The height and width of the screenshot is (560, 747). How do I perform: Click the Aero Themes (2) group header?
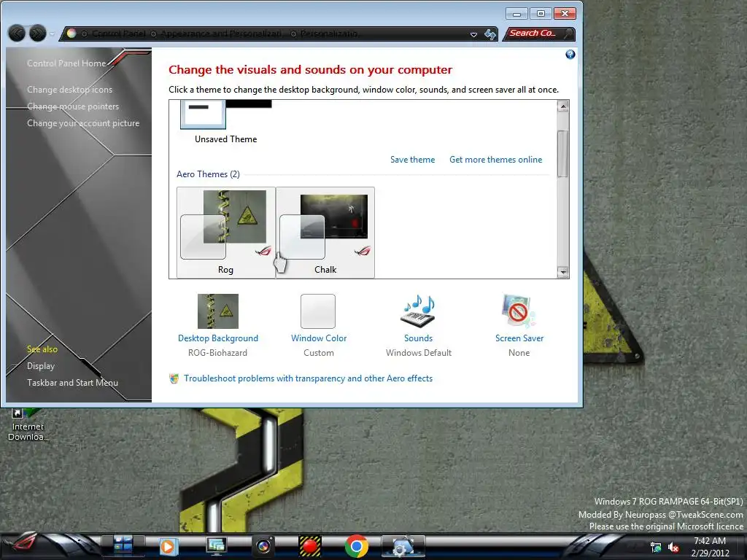coord(208,174)
